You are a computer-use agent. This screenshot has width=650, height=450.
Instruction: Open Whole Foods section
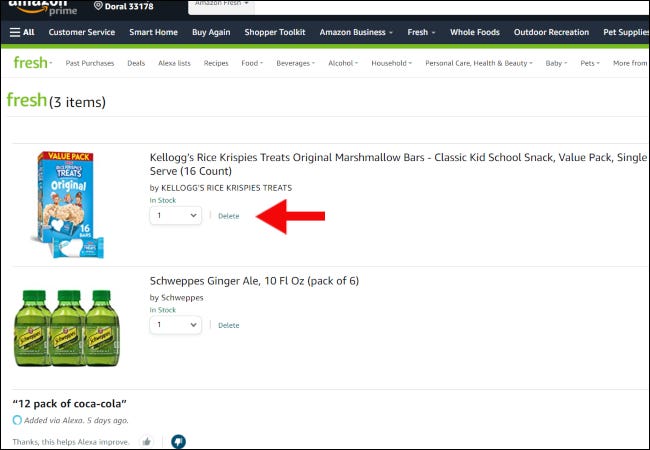click(475, 32)
